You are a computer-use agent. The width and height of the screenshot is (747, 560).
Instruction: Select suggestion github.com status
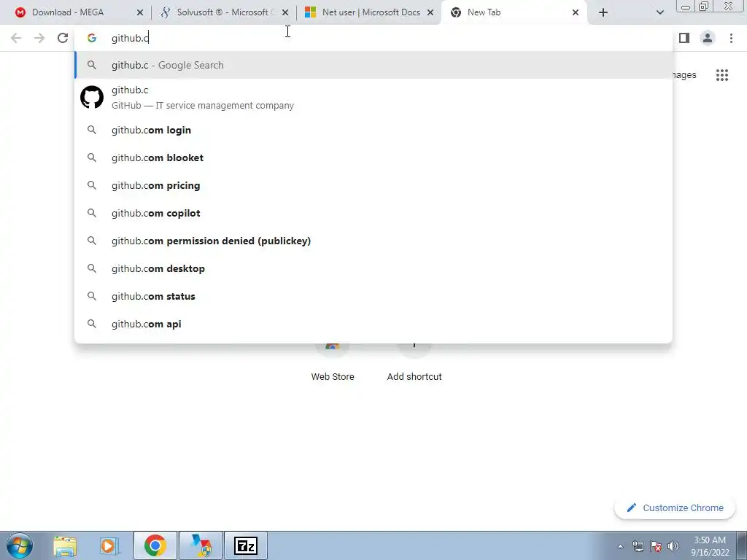[373, 296]
